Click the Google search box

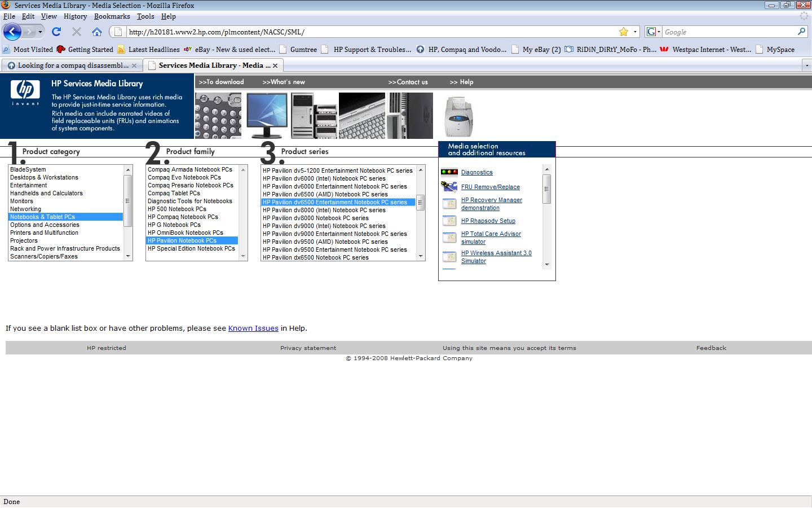pos(729,32)
